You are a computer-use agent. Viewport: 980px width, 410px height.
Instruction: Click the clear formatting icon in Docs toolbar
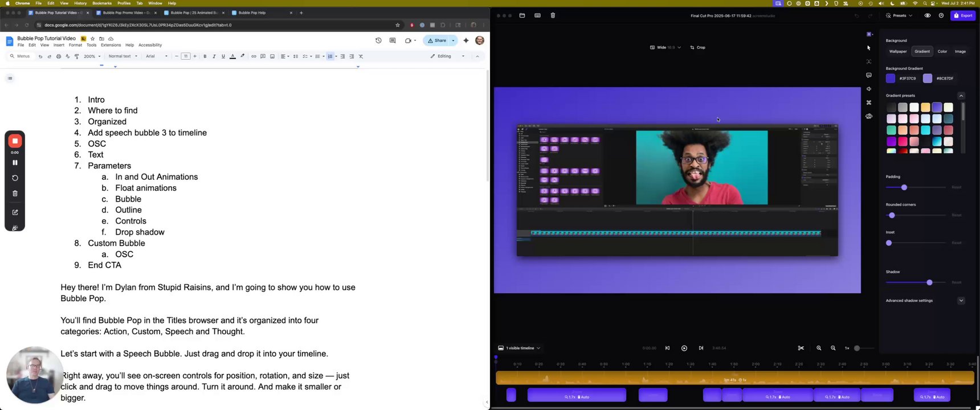(361, 56)
